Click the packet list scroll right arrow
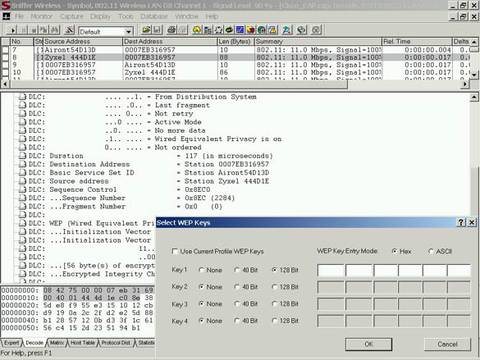The width and height of the screenshot is (480, 360). 465,84
